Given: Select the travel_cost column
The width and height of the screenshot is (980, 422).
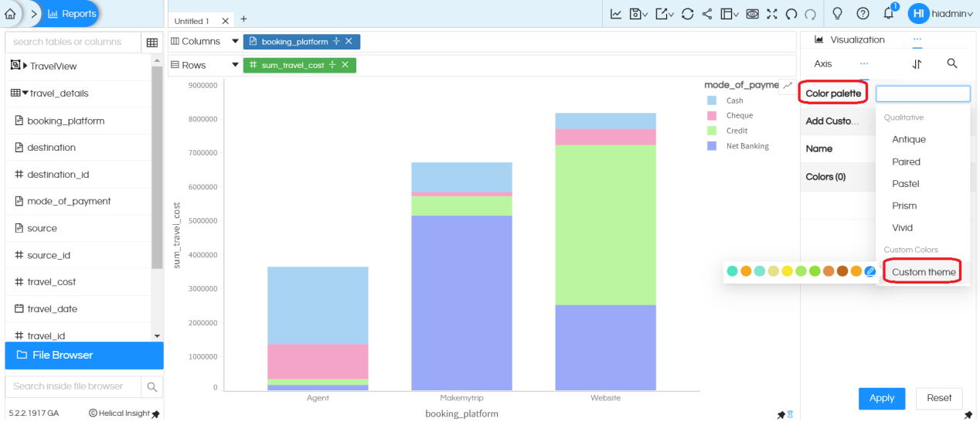Looking at the screenshot, I should pos(51,282).
